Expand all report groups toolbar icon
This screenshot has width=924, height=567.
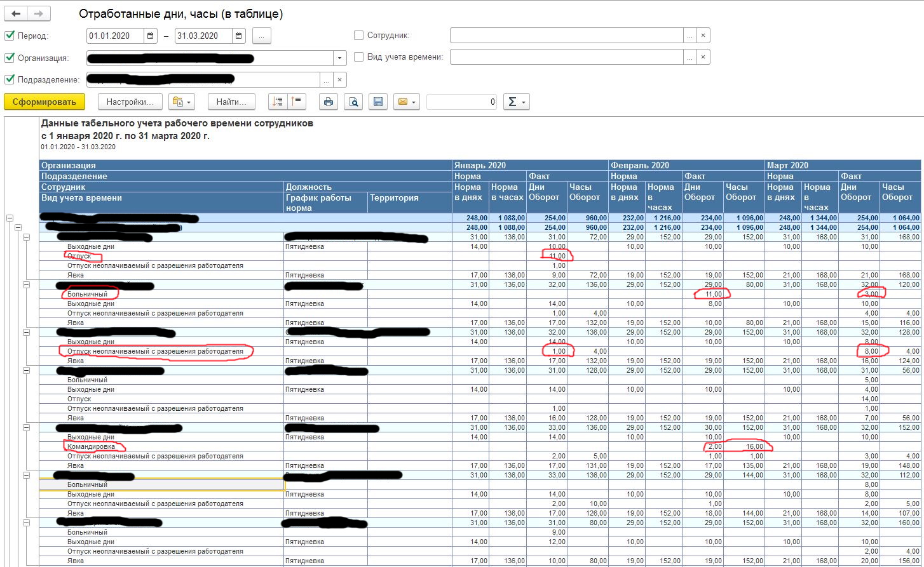(278, 102)
